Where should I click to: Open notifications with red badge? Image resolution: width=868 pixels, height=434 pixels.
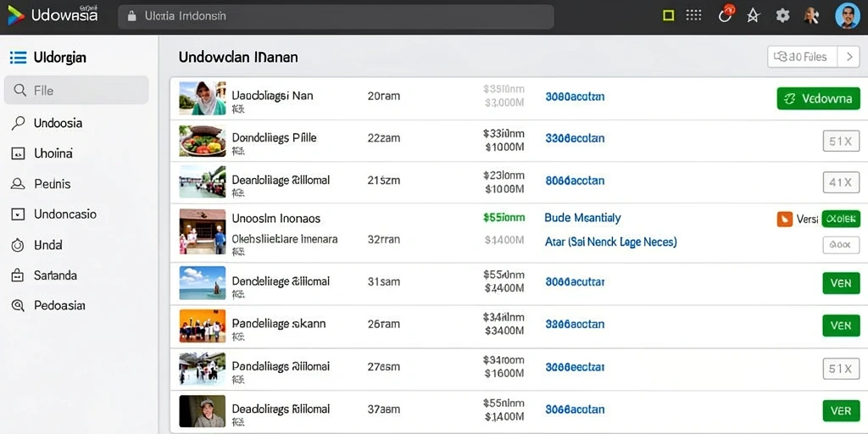726,14
